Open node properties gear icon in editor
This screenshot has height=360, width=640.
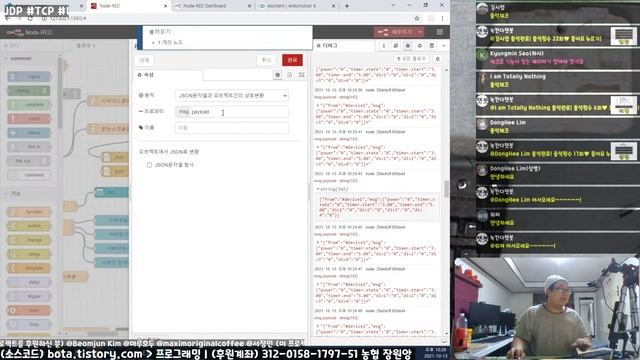click(x=278, y=75)
